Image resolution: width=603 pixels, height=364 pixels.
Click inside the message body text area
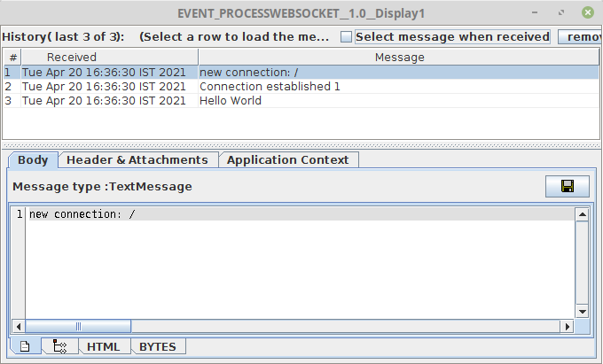coord(293,266)
